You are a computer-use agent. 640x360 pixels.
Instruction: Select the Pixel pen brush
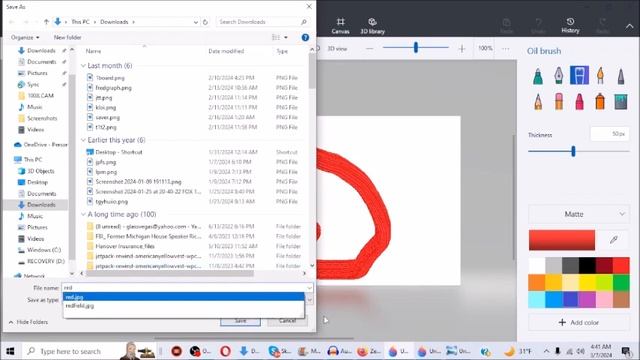tap(621, 76)
